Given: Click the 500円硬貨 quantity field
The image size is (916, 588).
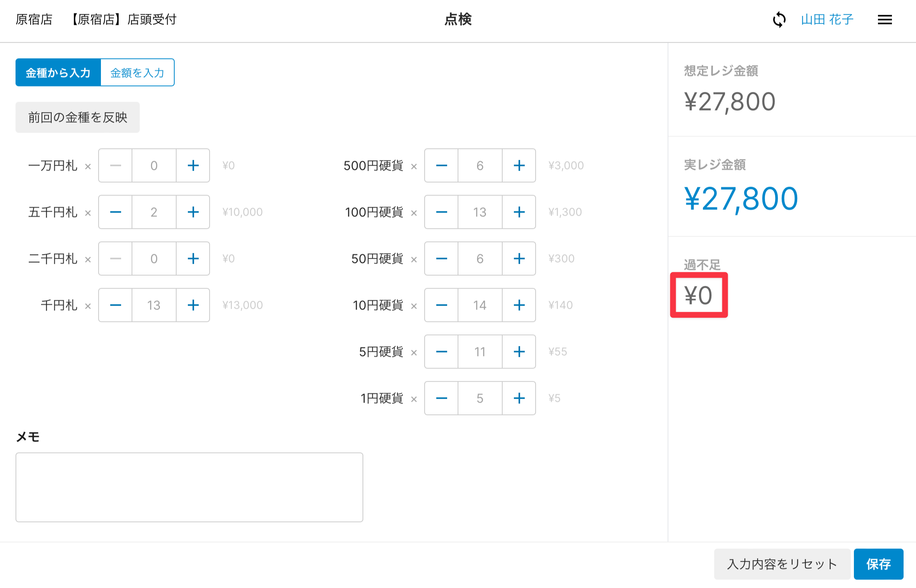Looking at the screenshot, I should 480,166.
